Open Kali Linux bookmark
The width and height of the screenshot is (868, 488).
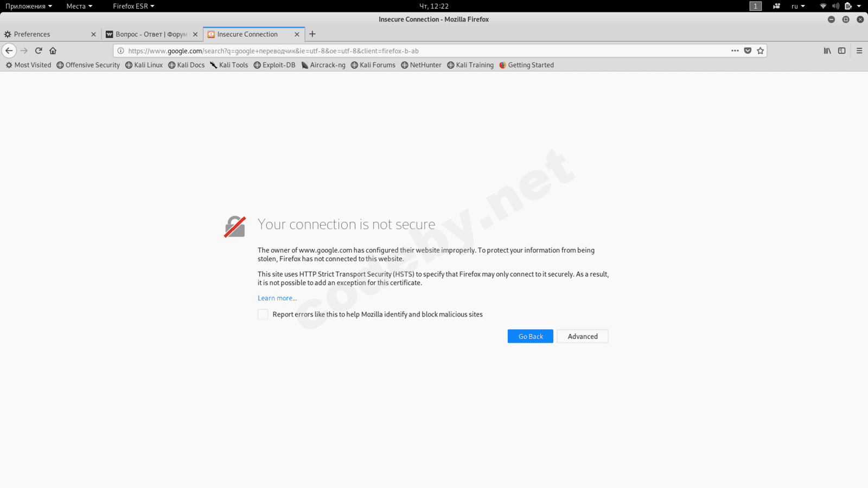point(144,65)
